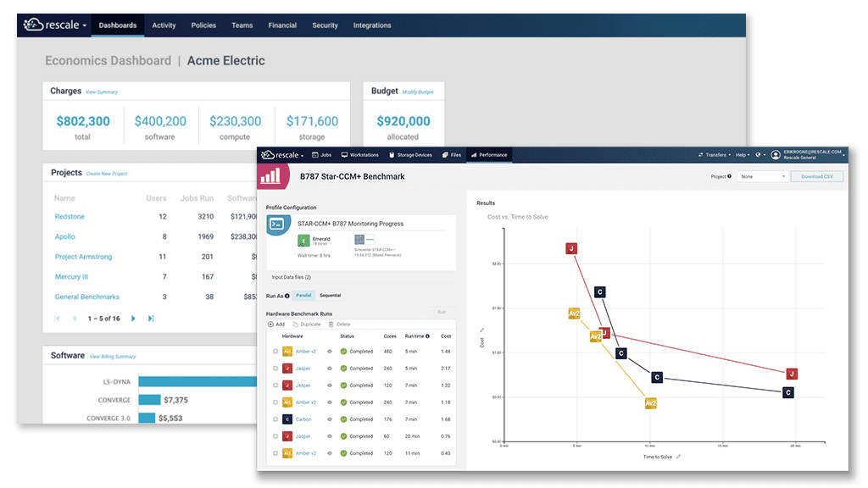Expand the Transfers menu
The height and width of the screenshot is (488, 868).
[715, 155]
